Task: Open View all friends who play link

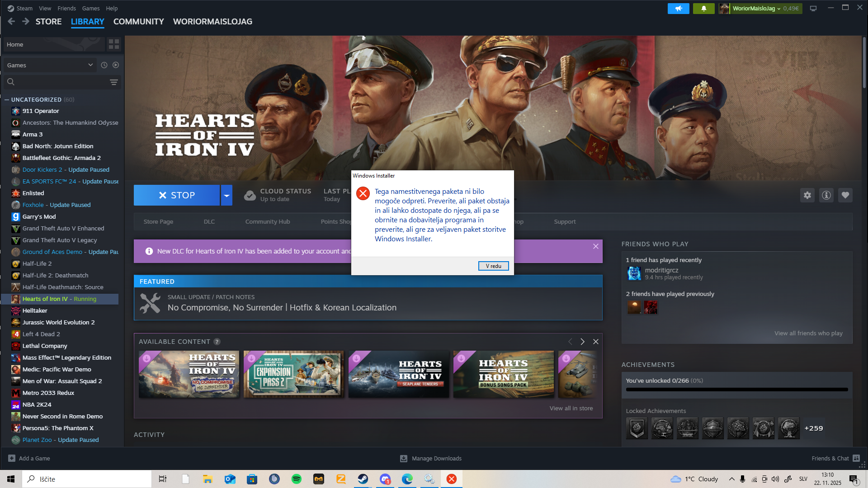Action: coord(808,333)
